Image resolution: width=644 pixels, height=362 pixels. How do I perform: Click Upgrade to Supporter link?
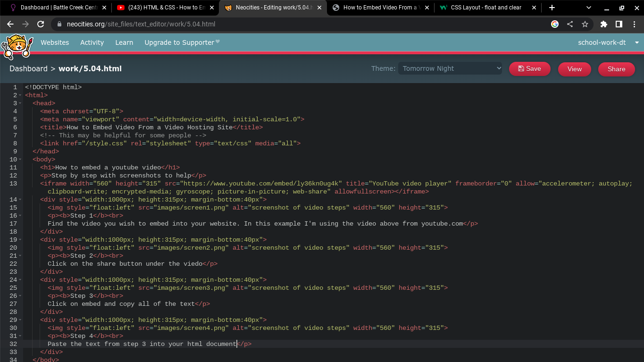click(182, 42)
